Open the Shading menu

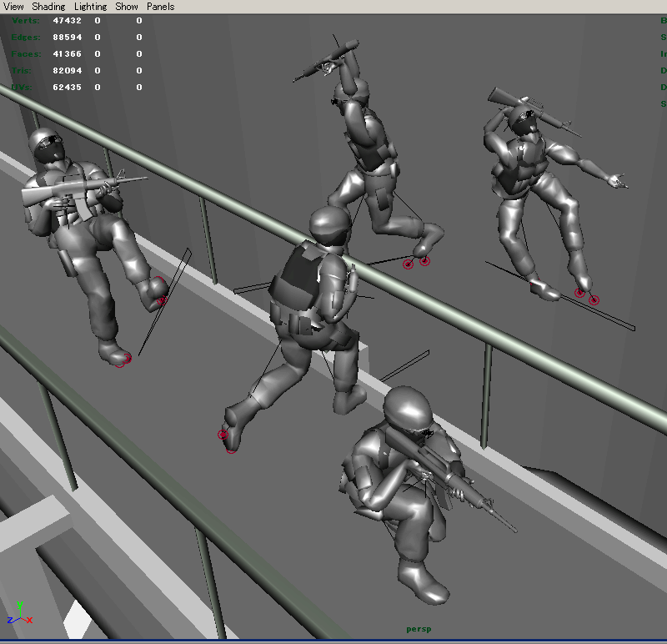(x=48, y=7)
